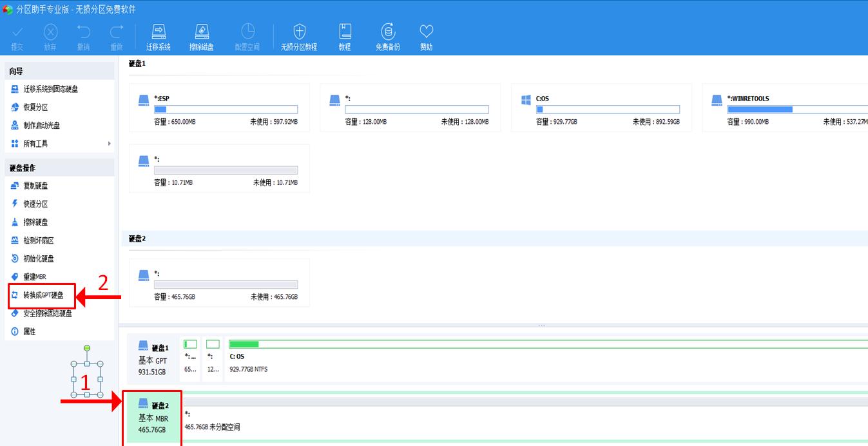Click the C: OS 929.77GB NTFS partition block

pyautogui.click(x=546, y=359)
